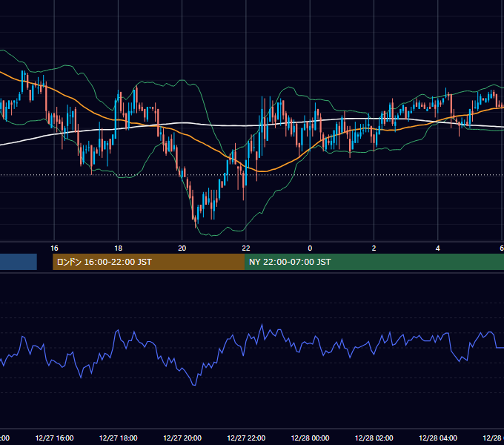
Task: Click hour label 20 on upper time axis
Action: [182, 248]
